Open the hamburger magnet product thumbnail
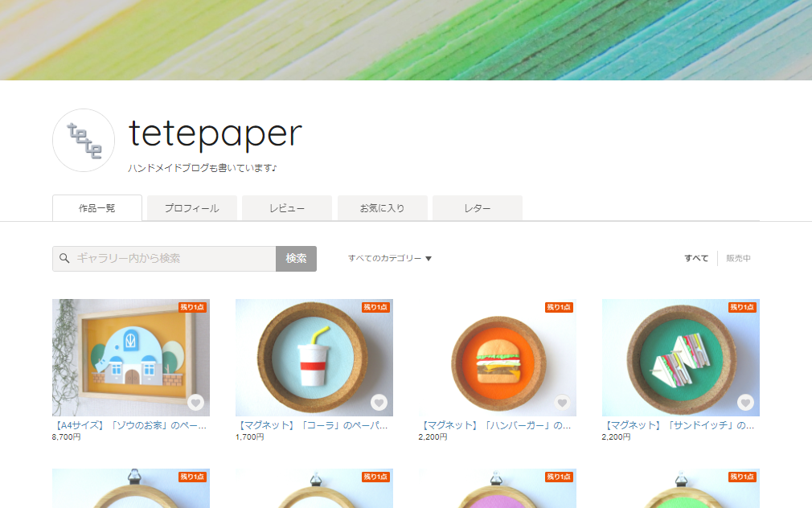 coord(497,358)
